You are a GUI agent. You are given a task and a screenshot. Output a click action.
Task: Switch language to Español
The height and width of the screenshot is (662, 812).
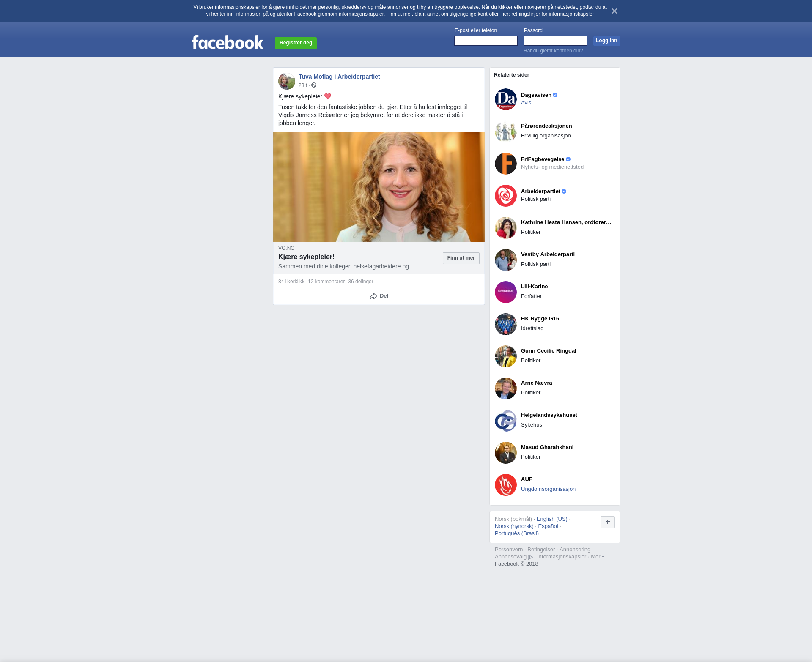[x=548, y=526]
